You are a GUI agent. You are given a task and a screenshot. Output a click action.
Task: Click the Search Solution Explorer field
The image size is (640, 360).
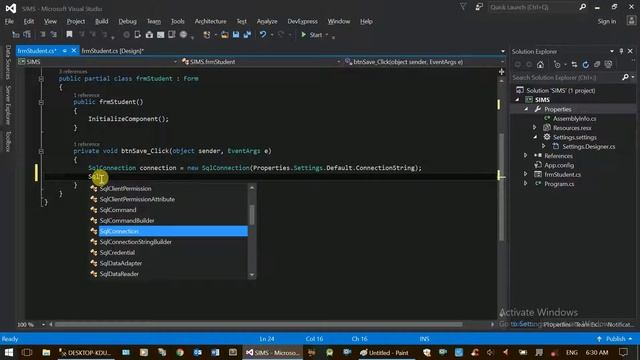pos(567,77)
